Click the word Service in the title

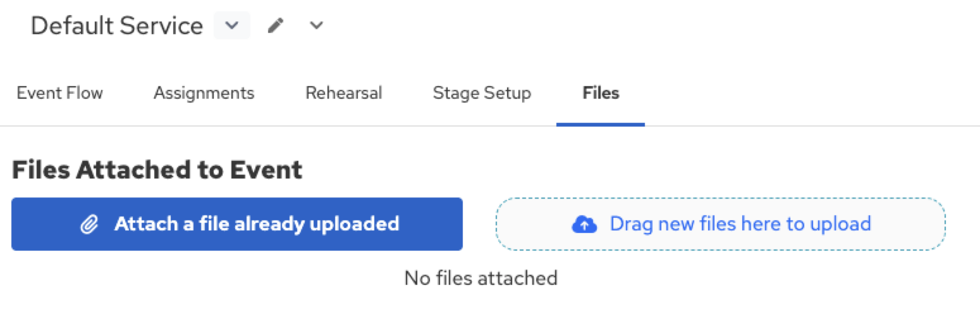click(x=161, y=26)
